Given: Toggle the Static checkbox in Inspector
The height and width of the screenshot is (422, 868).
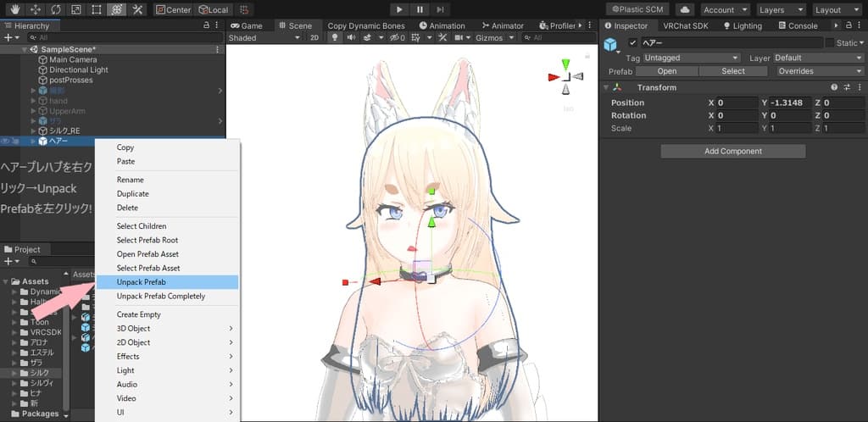Looking at the screenshot, I should (830, 43).
